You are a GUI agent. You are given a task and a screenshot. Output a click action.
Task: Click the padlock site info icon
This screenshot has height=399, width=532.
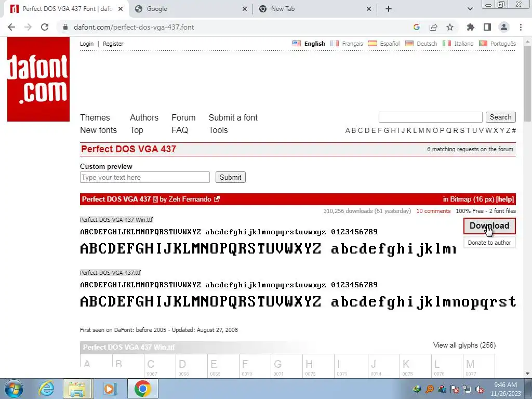tap(65, 27)
